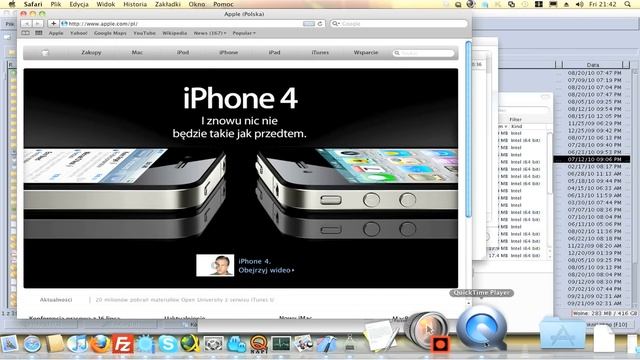Go to Mac in Apple site navigation
Screen dimensions: 640x360
[x=137, y=53]
